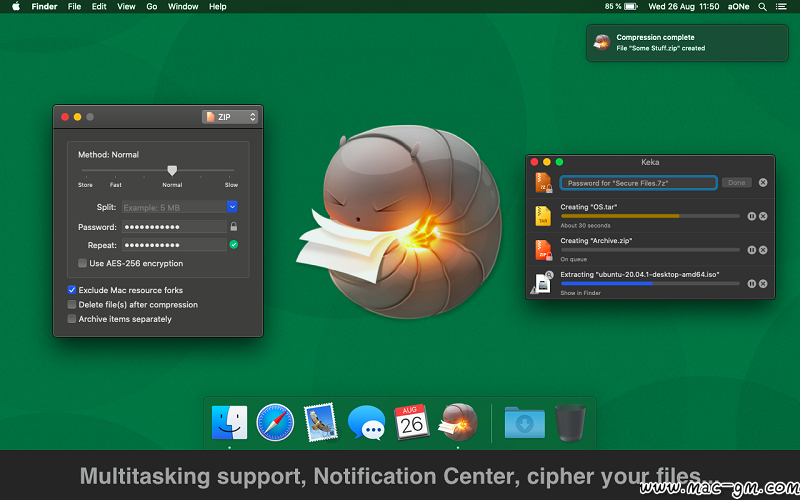The image size is (800, 500).
Task: Click Show in Finder link
Action: pos(580,293)
